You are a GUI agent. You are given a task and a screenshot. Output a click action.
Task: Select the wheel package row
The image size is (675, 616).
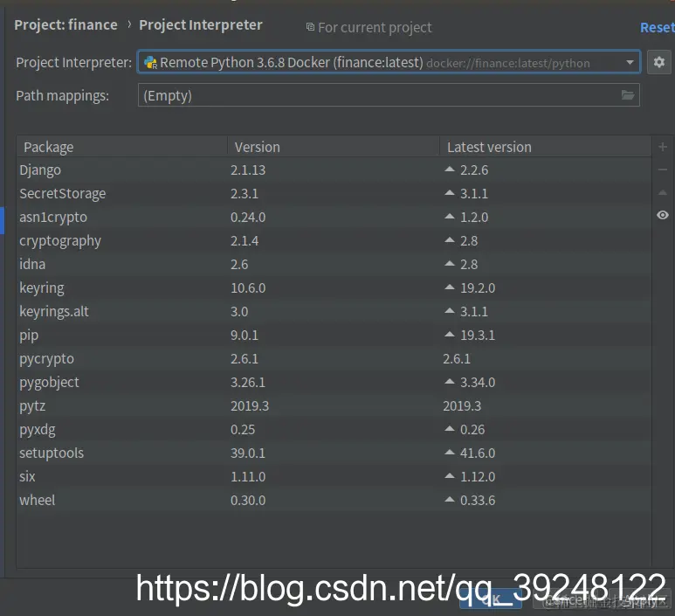pos(334,500)
